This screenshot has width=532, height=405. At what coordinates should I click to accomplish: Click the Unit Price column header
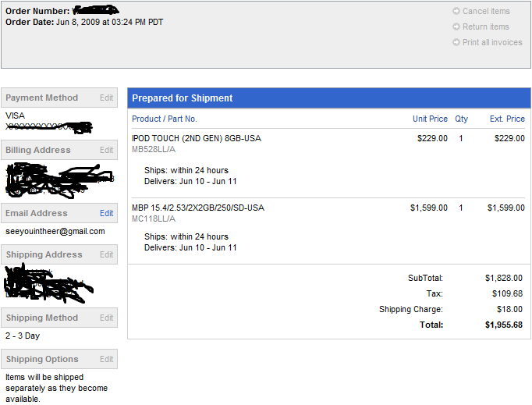pyautogui.click(x=430, y=119)
